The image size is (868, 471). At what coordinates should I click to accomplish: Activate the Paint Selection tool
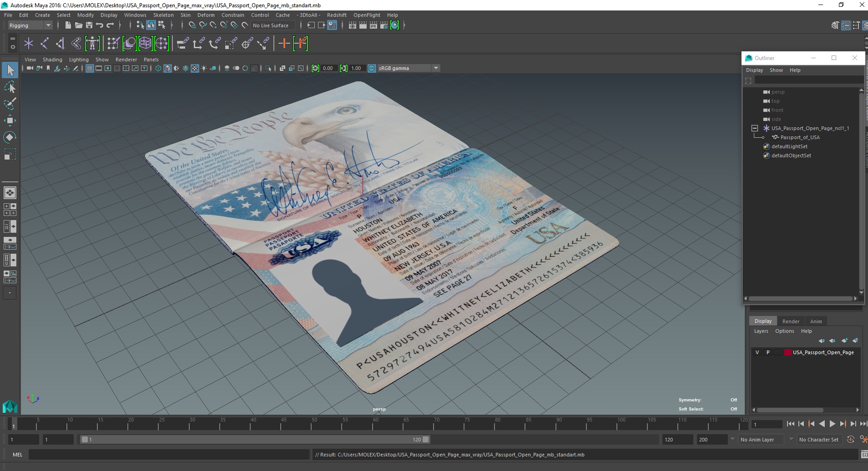point(10,104)
